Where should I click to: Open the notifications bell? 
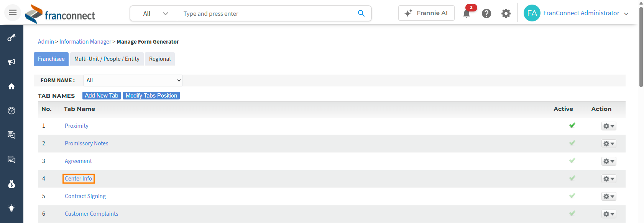(x=467, y=14)
